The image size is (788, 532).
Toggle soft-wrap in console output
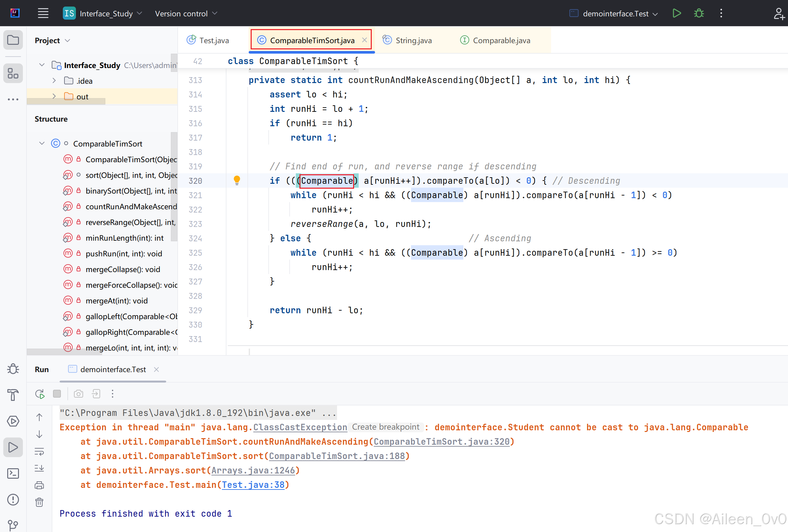click(39, 452)
